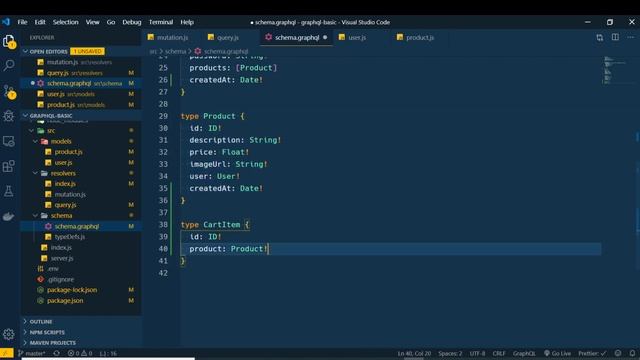
Task: Open the Edit menu
Action: 40,22
